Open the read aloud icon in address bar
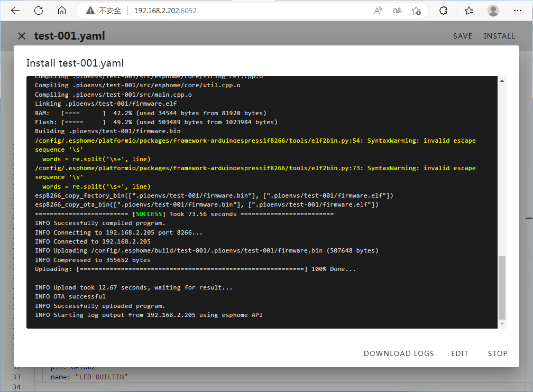 point(378,11)
